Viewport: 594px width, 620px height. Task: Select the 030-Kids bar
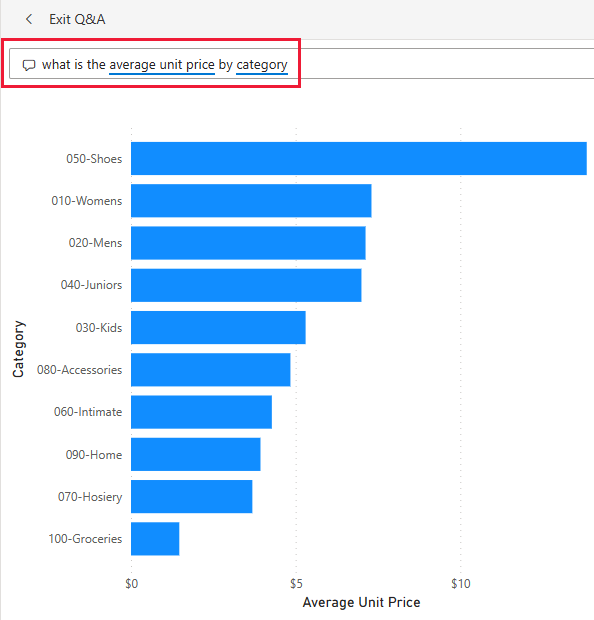tap(218, 327)
